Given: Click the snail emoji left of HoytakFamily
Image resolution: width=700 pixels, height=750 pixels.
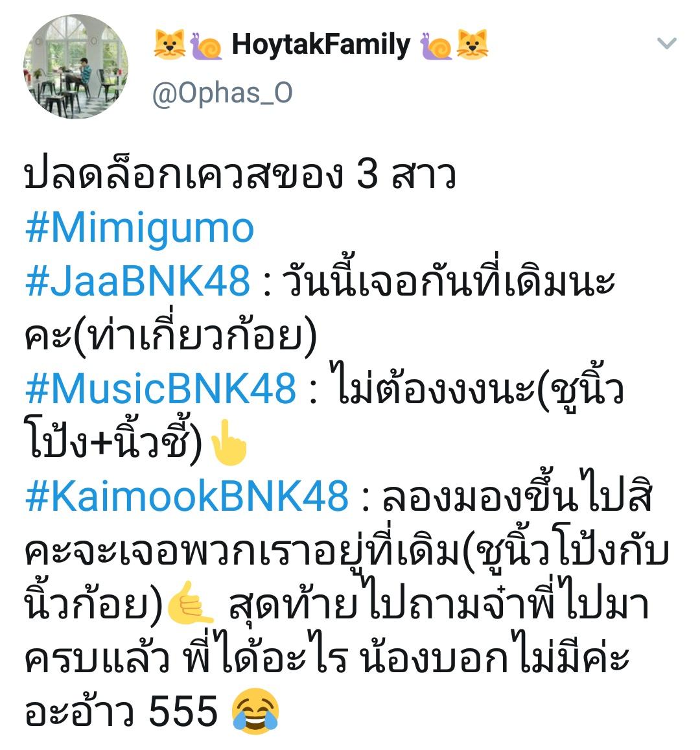Looking at the screenshot, I should [205, 46].
